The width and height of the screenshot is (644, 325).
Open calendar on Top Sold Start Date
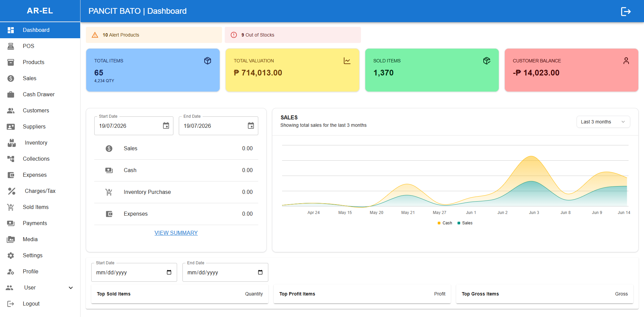coord(169,272)
